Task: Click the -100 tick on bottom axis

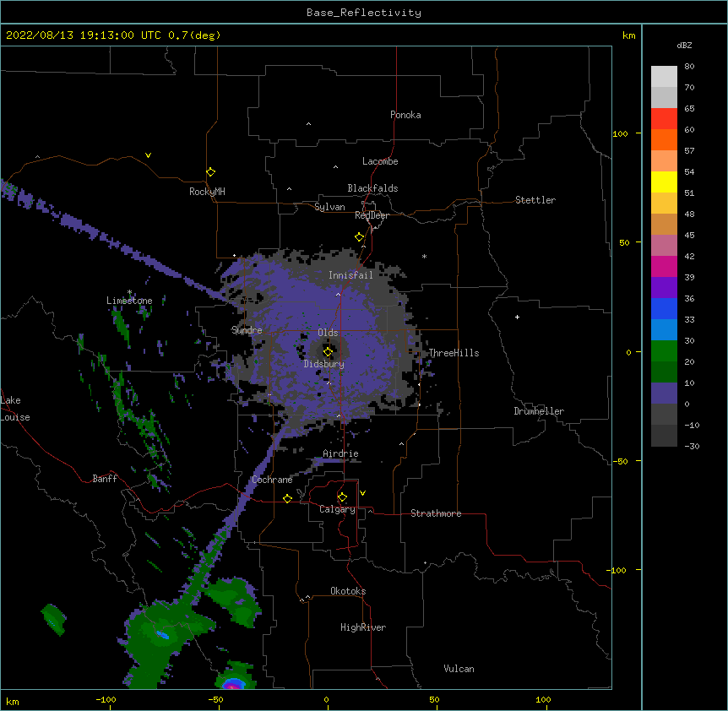Action: [x=106, y=699]
